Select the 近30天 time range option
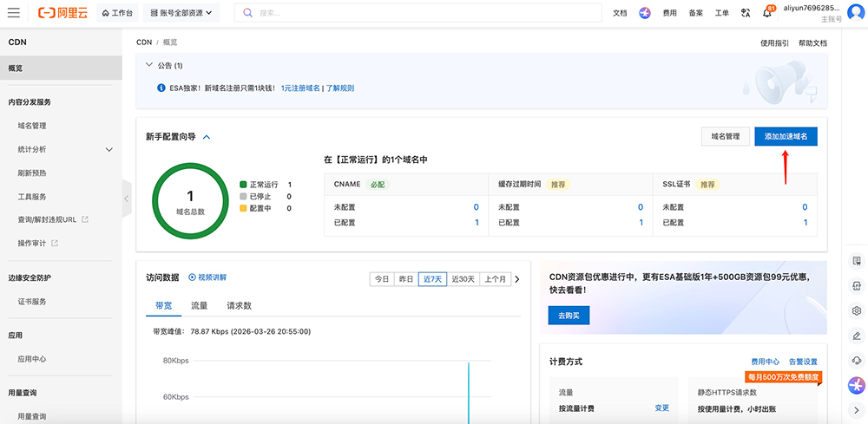 coord(464,278)
